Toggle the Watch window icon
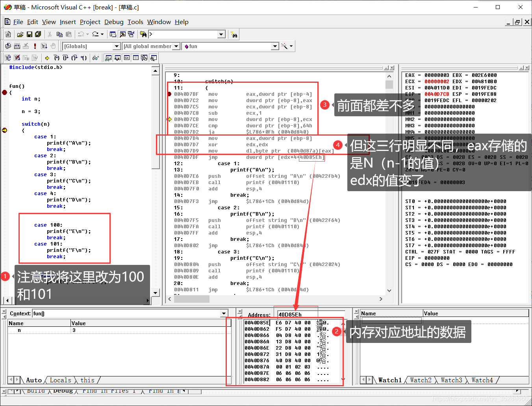The image size is (532, 406). [x=108, y=58]
